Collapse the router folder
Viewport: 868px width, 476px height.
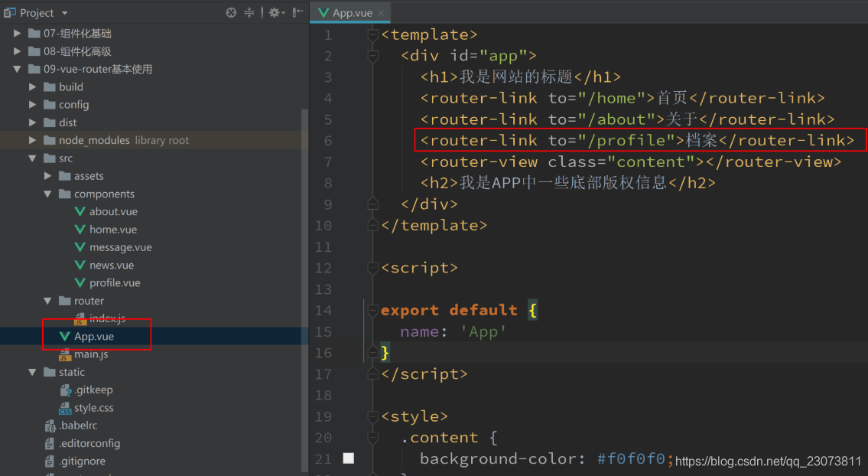point(47,301)
